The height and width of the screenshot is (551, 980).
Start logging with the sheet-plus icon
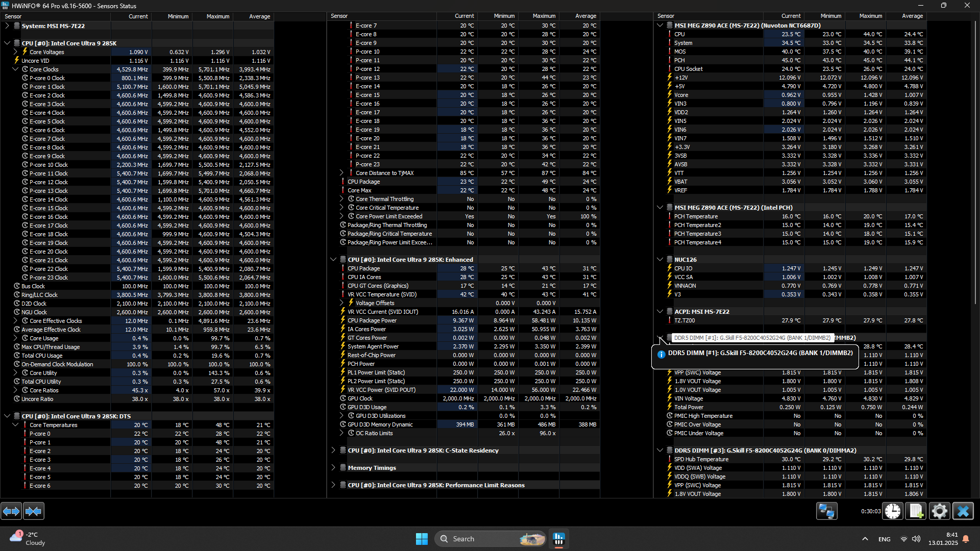[916, 511]
